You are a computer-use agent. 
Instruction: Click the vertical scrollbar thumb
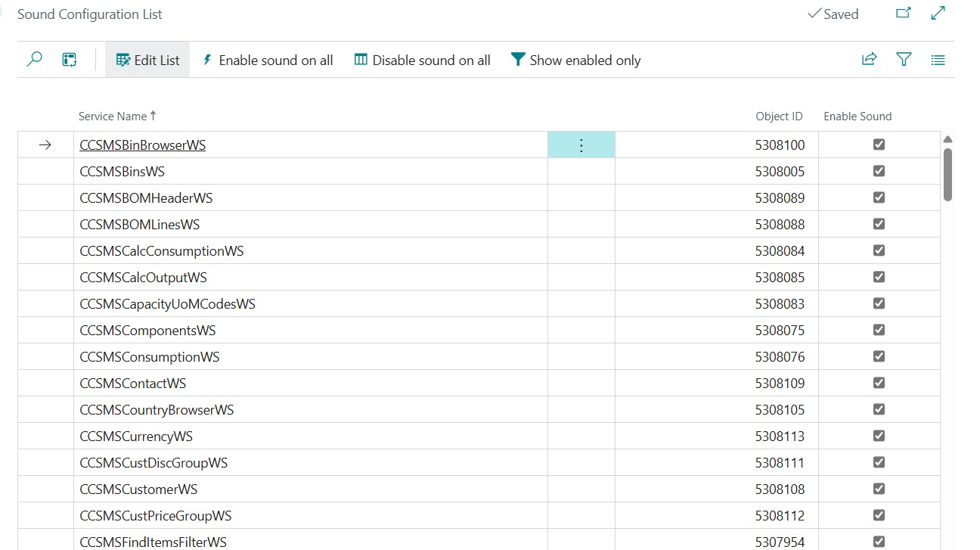click(x=947, y=174)
